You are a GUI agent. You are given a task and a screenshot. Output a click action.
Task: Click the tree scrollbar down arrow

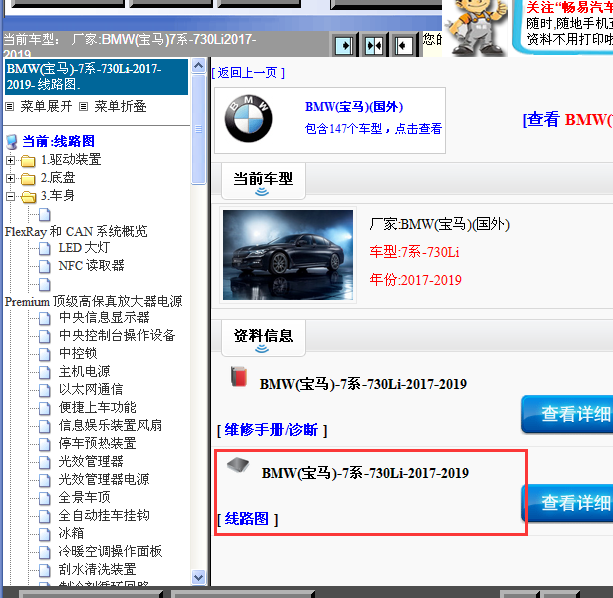coord(199,577)
